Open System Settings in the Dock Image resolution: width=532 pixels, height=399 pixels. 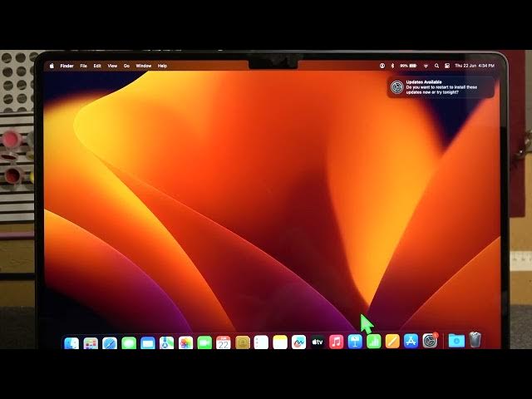(x=430, y=341)
